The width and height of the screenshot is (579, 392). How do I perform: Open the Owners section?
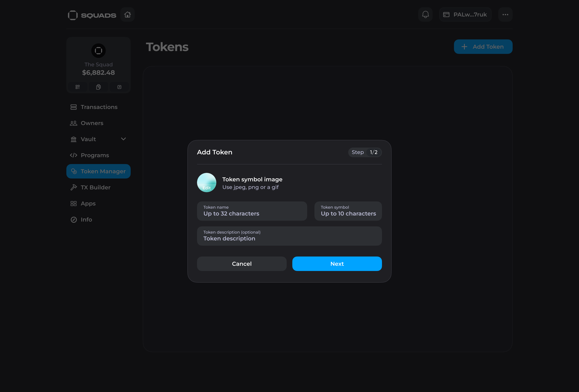92,123
